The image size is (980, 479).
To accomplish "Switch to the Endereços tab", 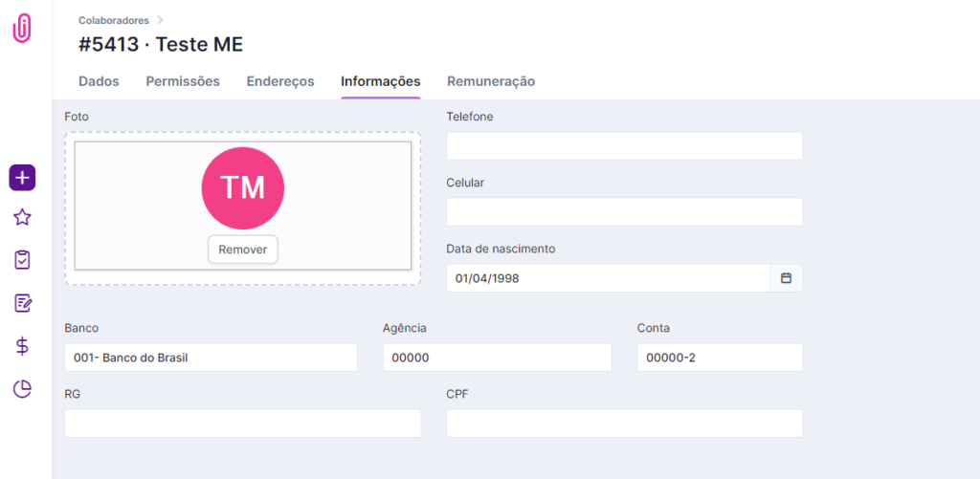I will pyautogui.click(x=280, y=81).
